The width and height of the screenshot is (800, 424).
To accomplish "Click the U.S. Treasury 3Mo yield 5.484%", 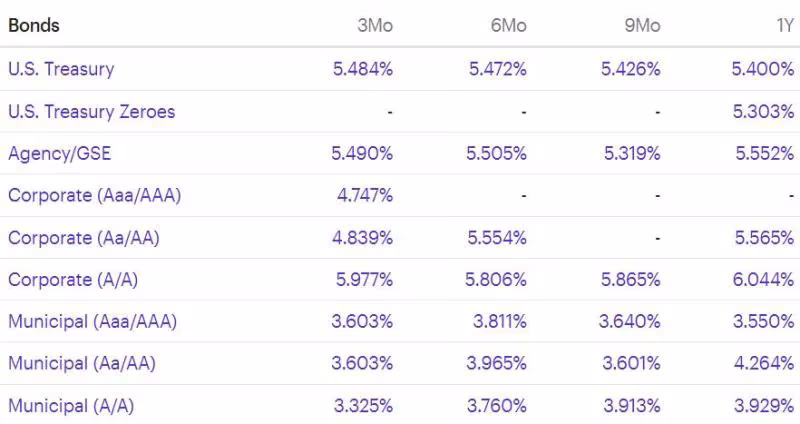I will click(363, 69).
